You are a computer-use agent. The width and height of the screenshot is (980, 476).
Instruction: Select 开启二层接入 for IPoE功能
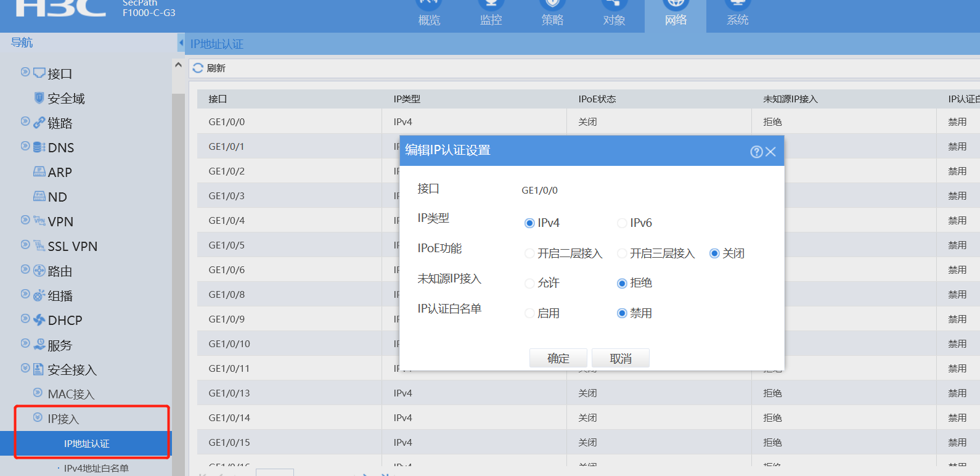coord(529,253)
